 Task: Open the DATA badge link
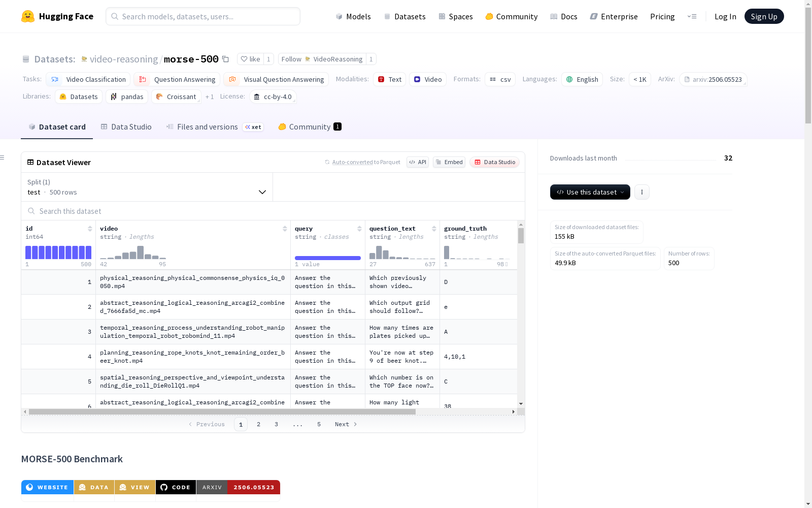94,487
